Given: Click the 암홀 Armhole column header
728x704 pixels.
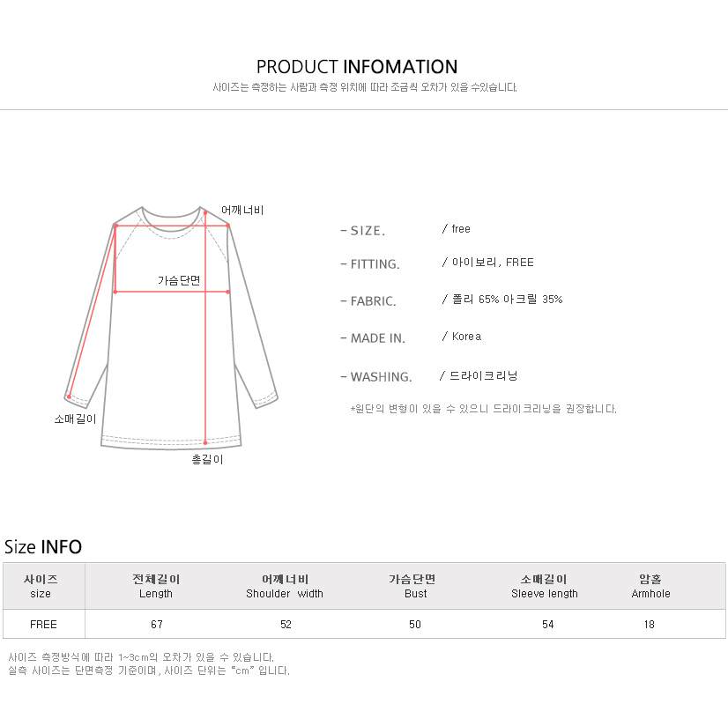Looking at the screenshot, I should click(650, 586).
